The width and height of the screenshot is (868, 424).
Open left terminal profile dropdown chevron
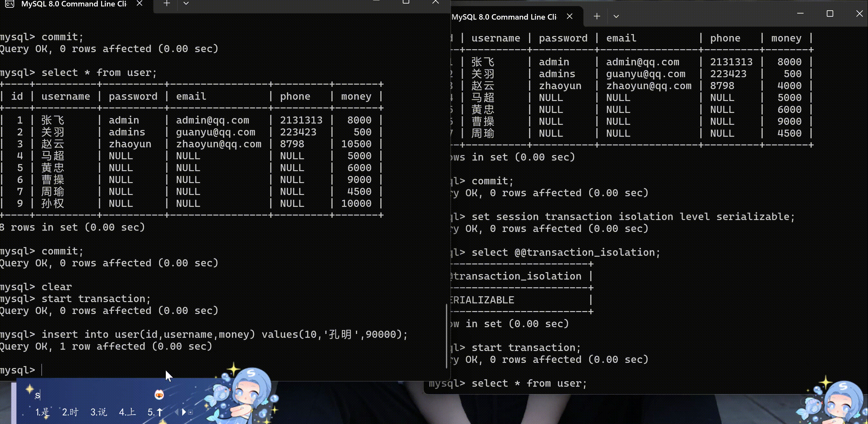click(186, 3)
